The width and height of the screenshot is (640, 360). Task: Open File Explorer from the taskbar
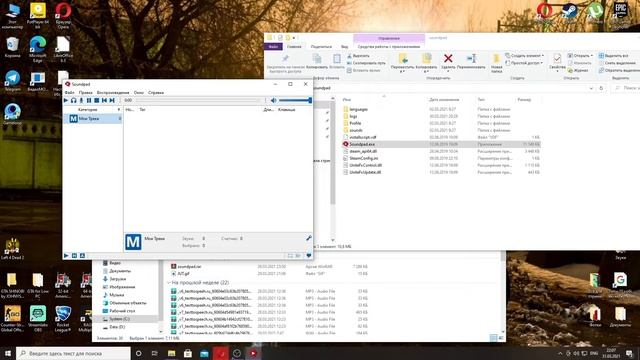click(x=171, y=353)
